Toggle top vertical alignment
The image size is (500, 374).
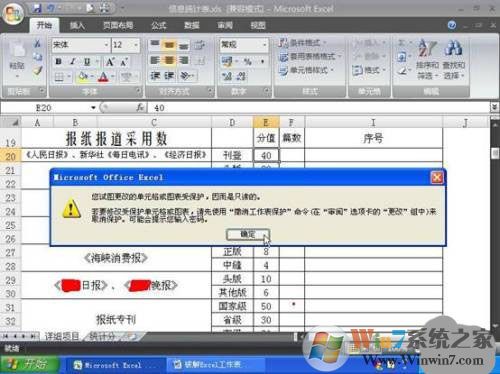155,44
